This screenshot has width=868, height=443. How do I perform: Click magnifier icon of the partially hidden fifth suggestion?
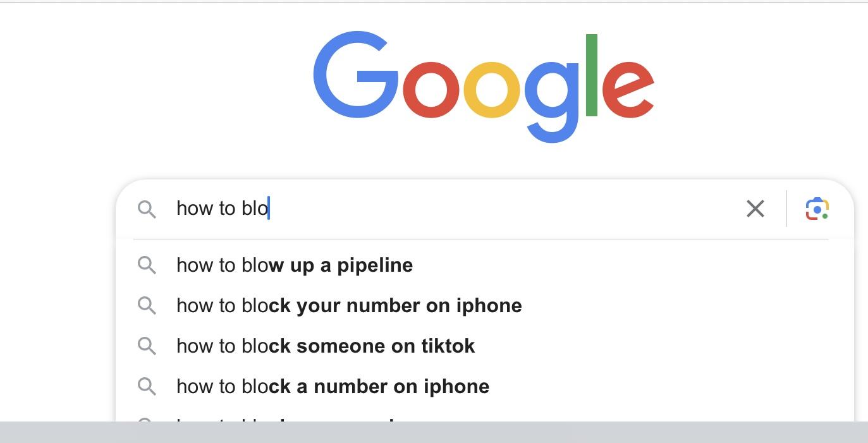click(145, 420)
